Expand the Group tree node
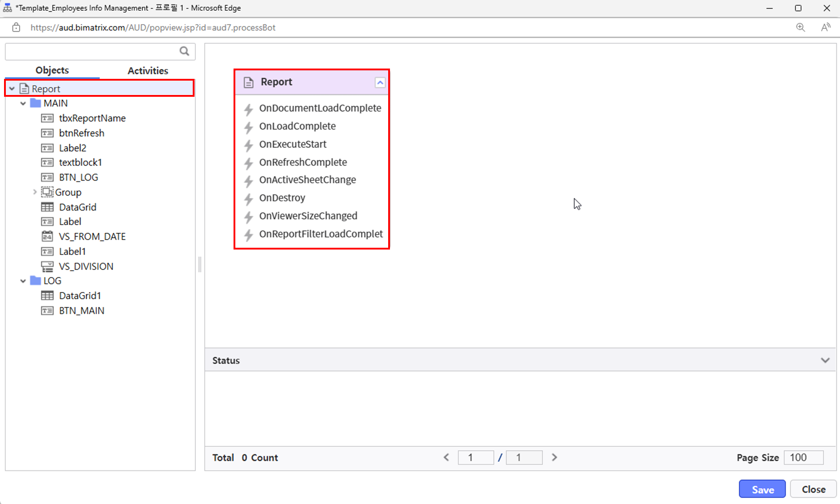The image size is (840, 504). pyautogui.click(x=35, y=192)
